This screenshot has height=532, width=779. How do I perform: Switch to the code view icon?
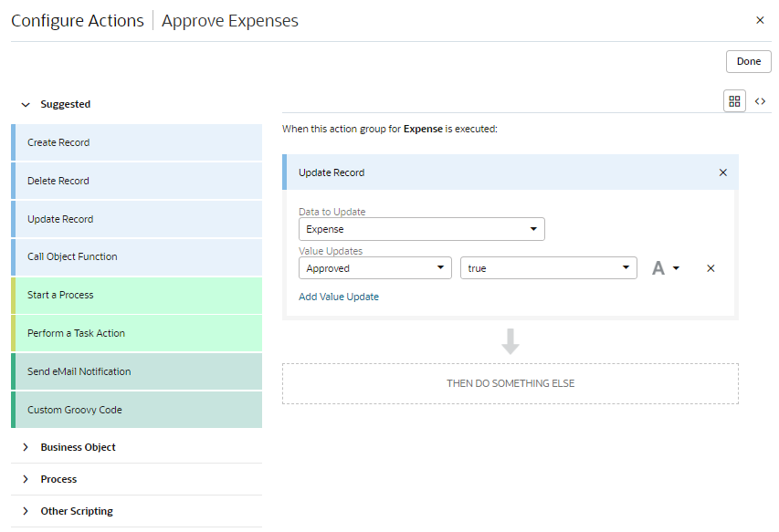click(x=760, y=101)
